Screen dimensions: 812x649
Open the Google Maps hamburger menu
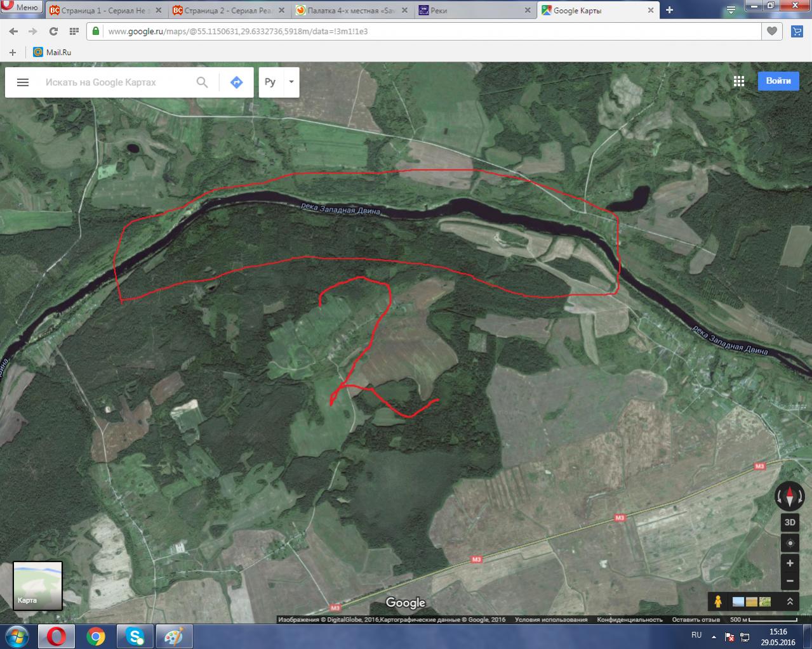(x=23, y=82)
